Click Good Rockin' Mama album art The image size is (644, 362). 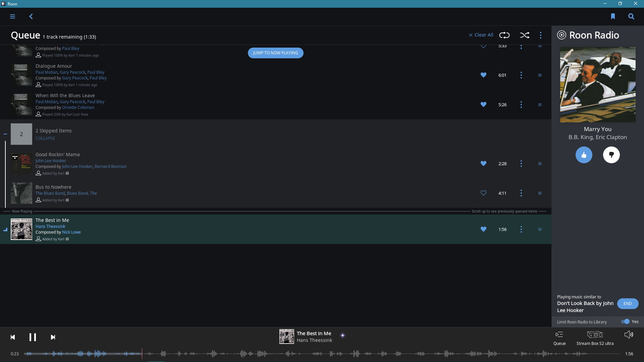[21, 164]
